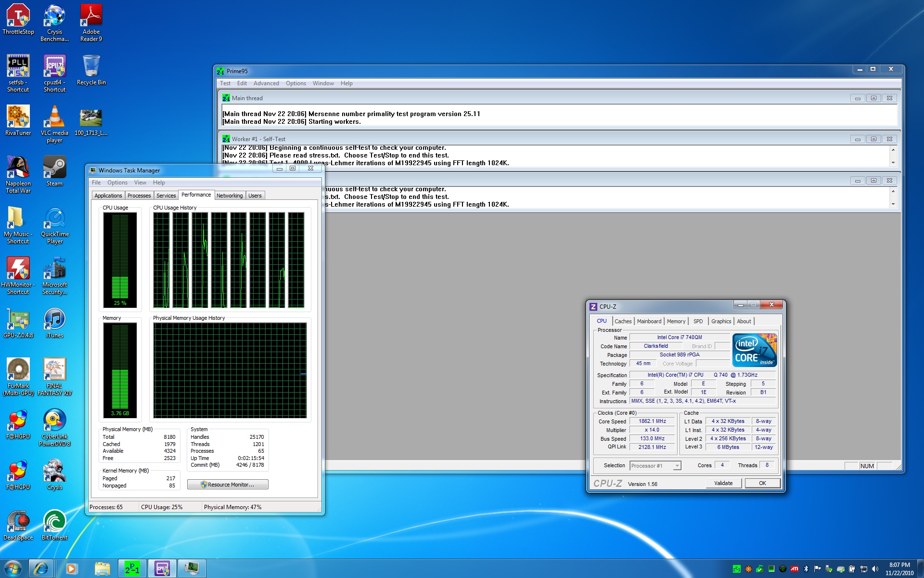
Task: Switch to CPU-Z Mainboard tab
Action: (x=649, y=321)
